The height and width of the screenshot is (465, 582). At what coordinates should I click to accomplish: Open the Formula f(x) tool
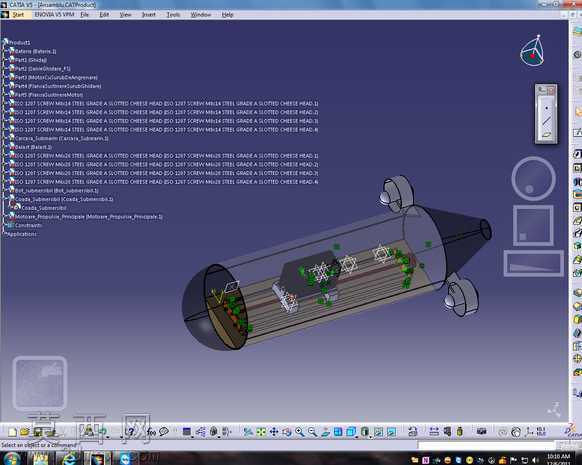click(x=151, y=432)
